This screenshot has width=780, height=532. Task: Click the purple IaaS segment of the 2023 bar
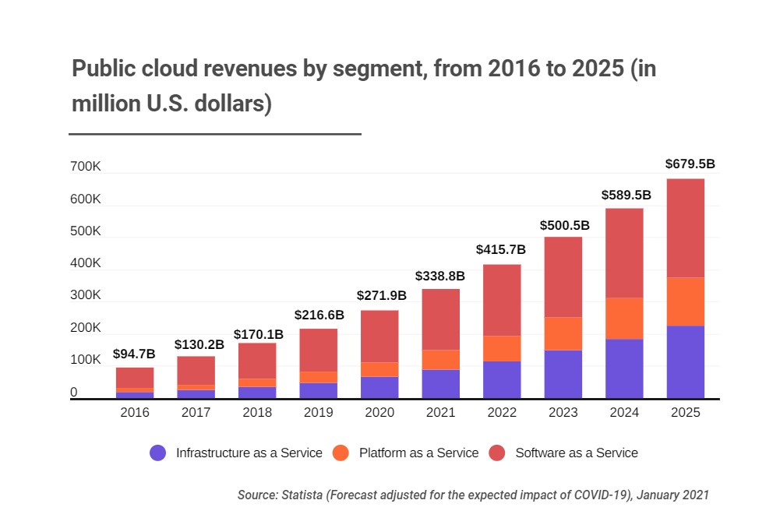(563, 375)
